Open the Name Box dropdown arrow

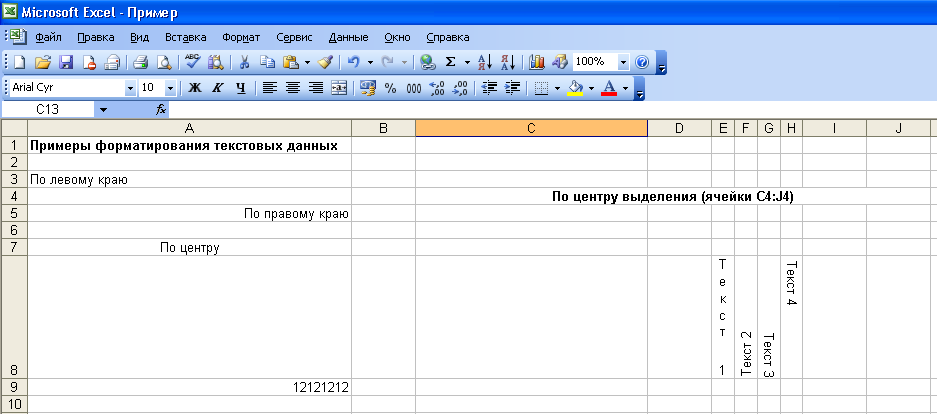coord(103,110)
